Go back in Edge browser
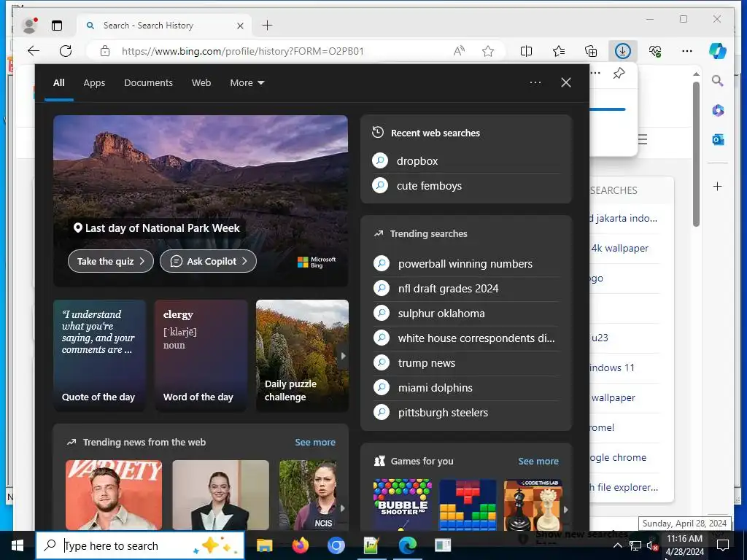Image resolution: width=747 pixels, height=560 pixels. pos(34,51)
